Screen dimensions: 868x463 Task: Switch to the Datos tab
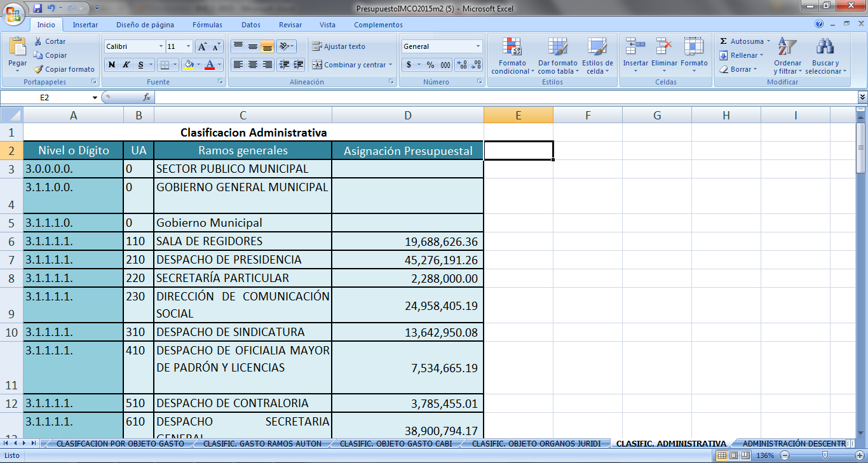[x=250, y=25]
